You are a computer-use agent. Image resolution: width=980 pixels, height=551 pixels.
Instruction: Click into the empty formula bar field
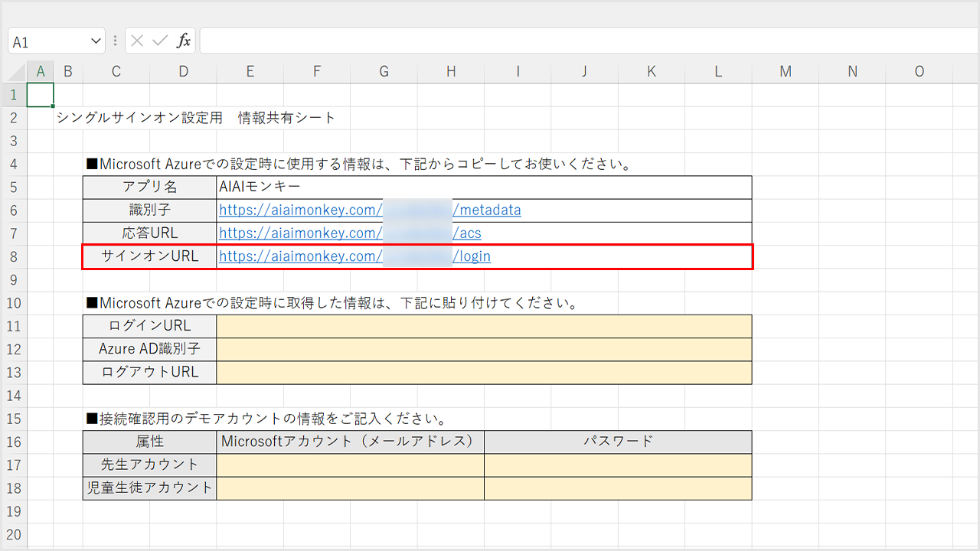[x=582, y=41]
